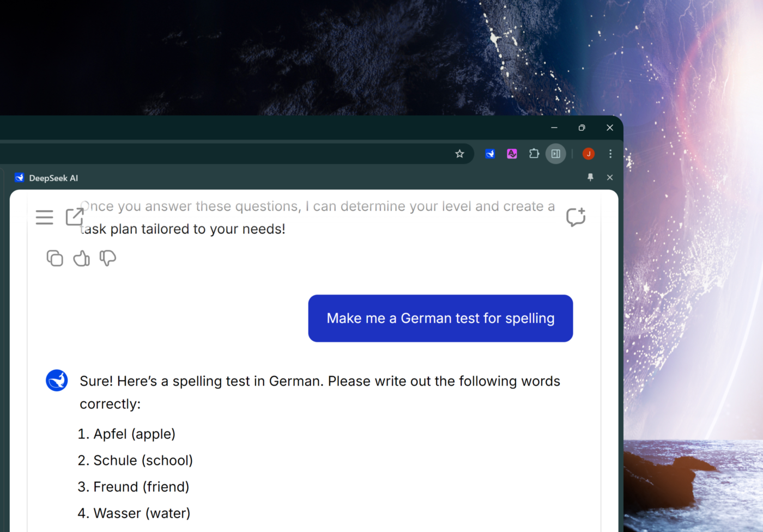Click the list item 'Schule (school)'

pos(135,460)
